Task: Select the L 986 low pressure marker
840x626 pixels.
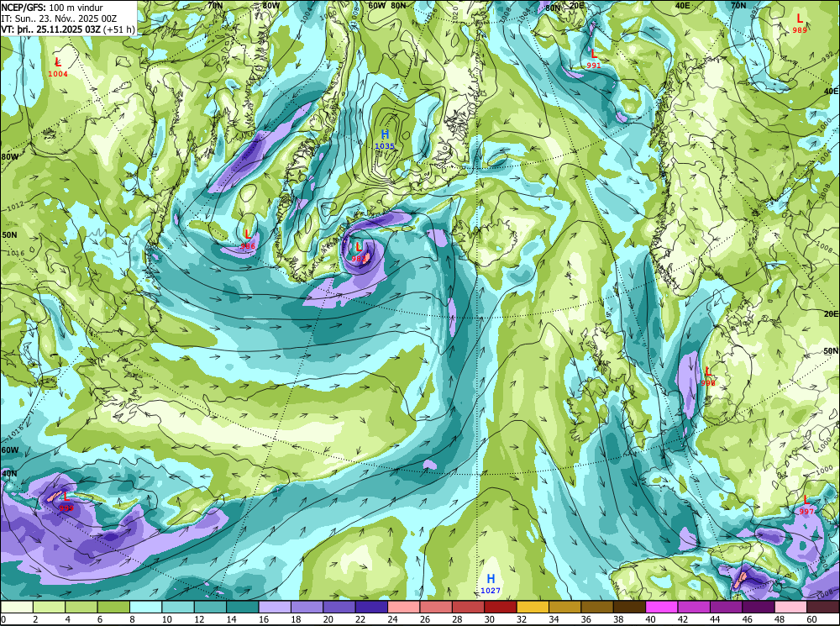Action: tap(248, 239)
